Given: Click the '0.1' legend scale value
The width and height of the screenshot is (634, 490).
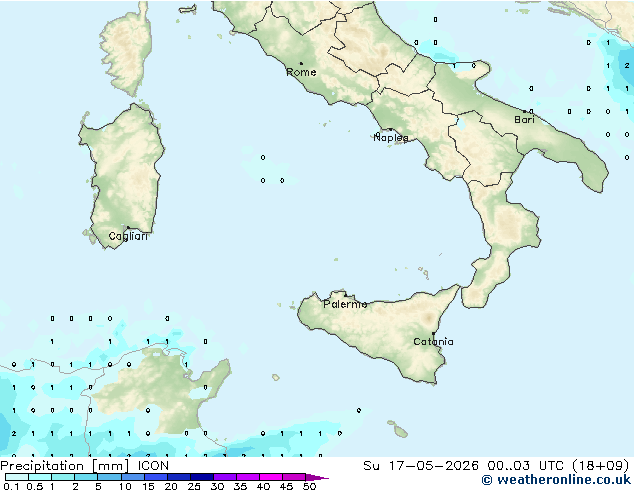Looking at the screenshot, I should click(11, 486).
